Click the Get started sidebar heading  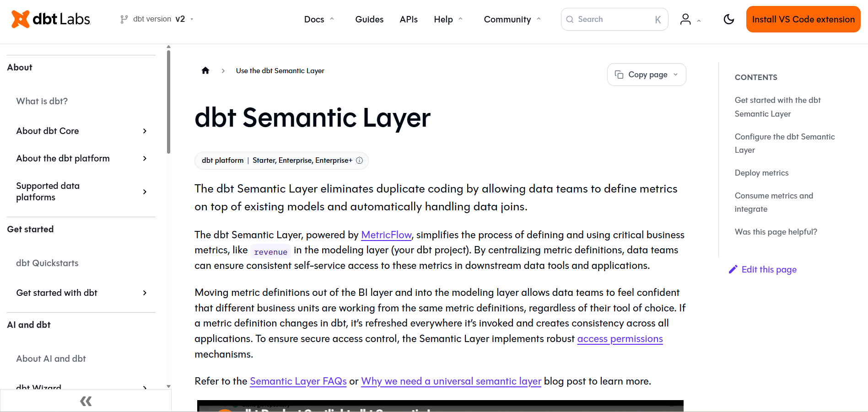[30, 229]
